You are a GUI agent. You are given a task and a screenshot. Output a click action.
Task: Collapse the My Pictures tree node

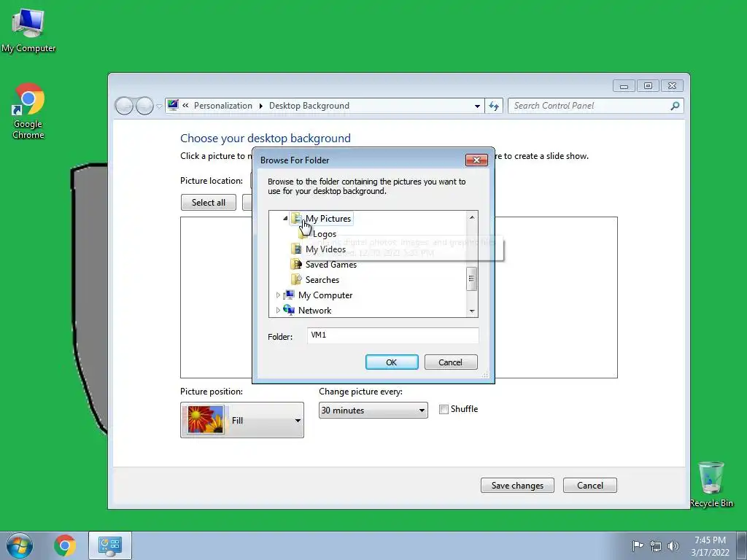(285, 219)
